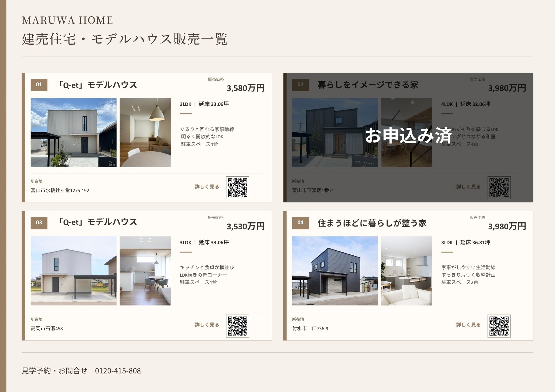Click the お申込み済 overlay text
This screenshot has width=555, height=392.
tap(408, 136)
